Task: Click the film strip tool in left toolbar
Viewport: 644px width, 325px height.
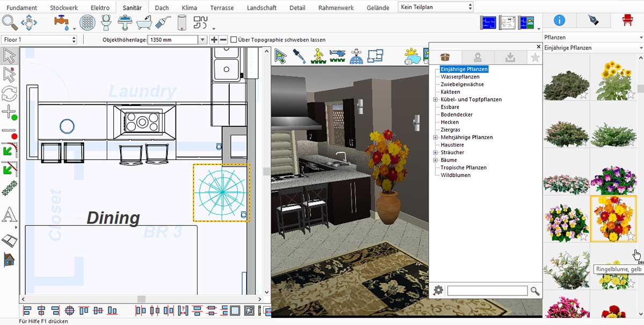Action: [9, 240]
